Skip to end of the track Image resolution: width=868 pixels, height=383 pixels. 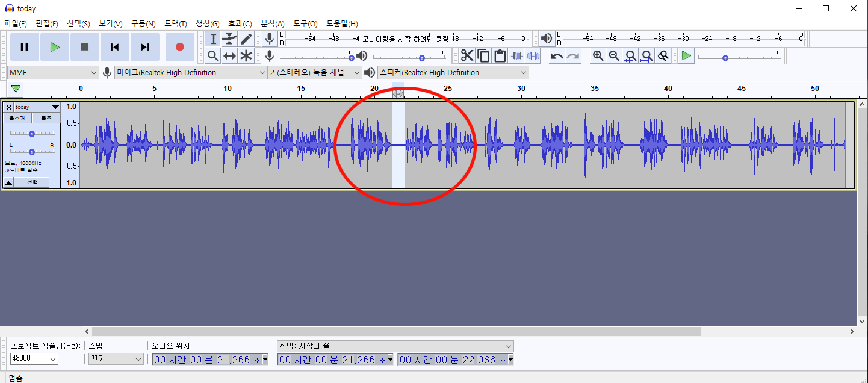[145, 47]
